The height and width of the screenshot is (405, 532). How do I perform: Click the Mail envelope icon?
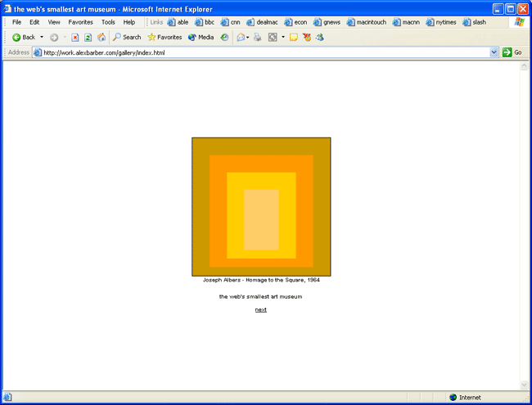(x=241, y=38)
